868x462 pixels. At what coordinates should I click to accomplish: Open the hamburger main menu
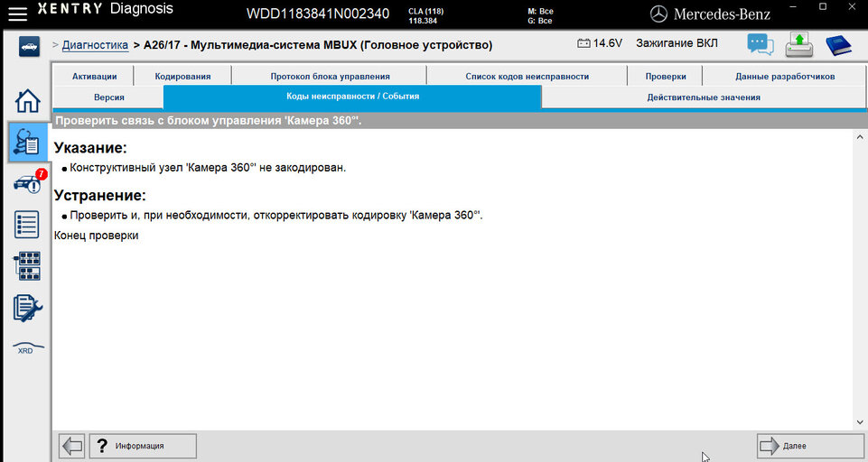17,14
